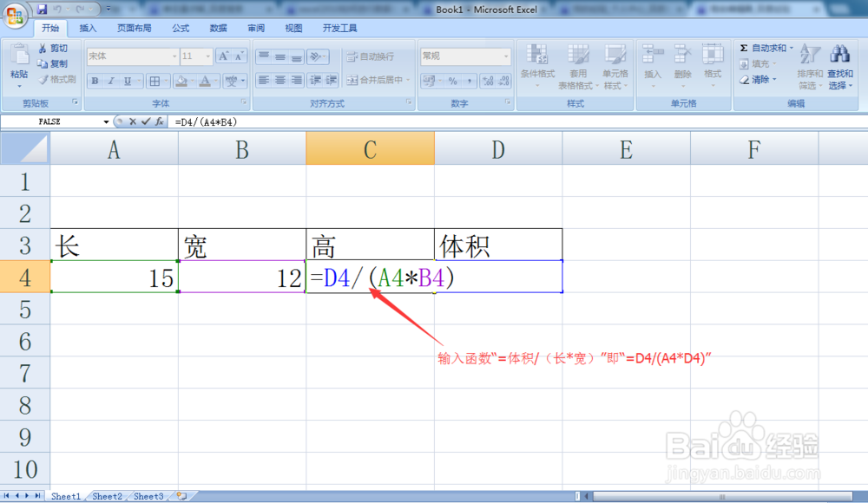Switch to the 插入 ribbon tab
The height and width of the screenshot is (503, 868).
(x=88, y=29)
